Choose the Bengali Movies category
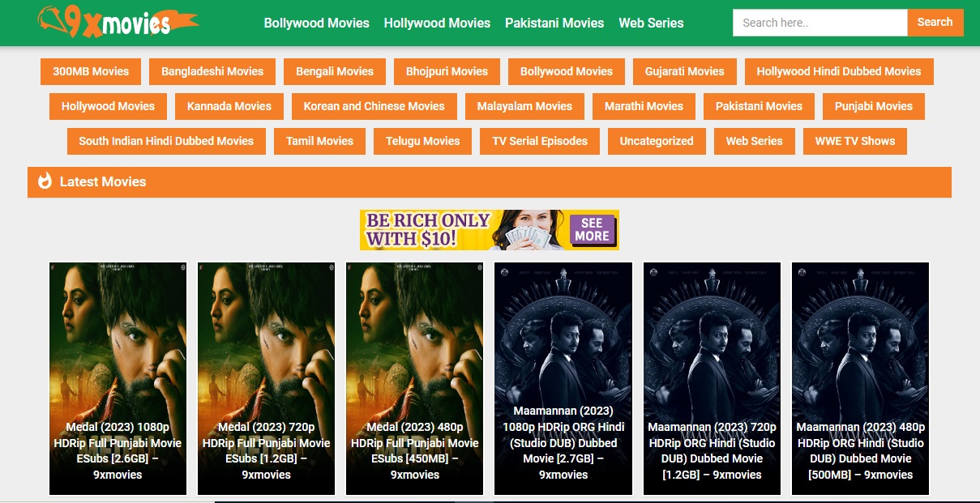Image resolution: width=980 pixels, height=503 pixels. pyautogui.click(x=335, y=71)
